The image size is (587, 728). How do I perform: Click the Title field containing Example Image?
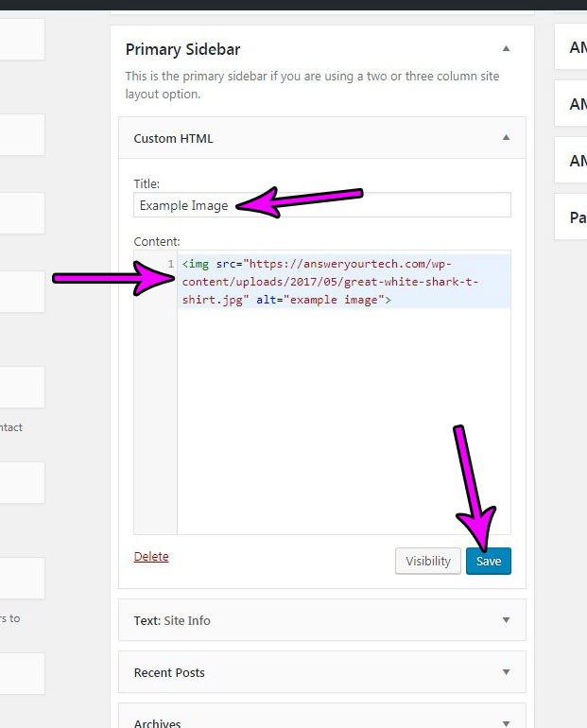[x=321, y=205]
